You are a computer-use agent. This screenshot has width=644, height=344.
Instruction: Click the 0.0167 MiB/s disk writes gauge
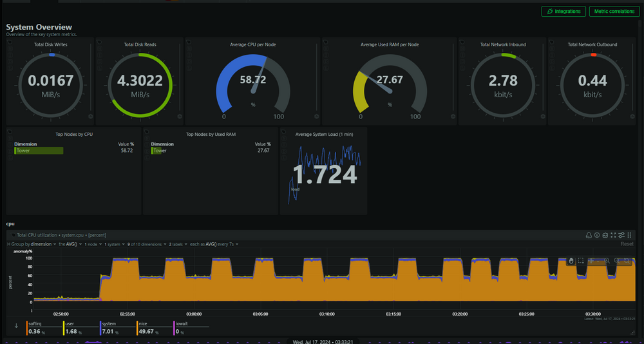click(51, 84)
